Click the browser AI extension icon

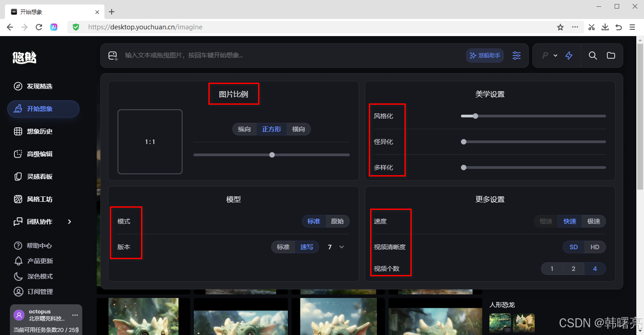pos(54,27)
